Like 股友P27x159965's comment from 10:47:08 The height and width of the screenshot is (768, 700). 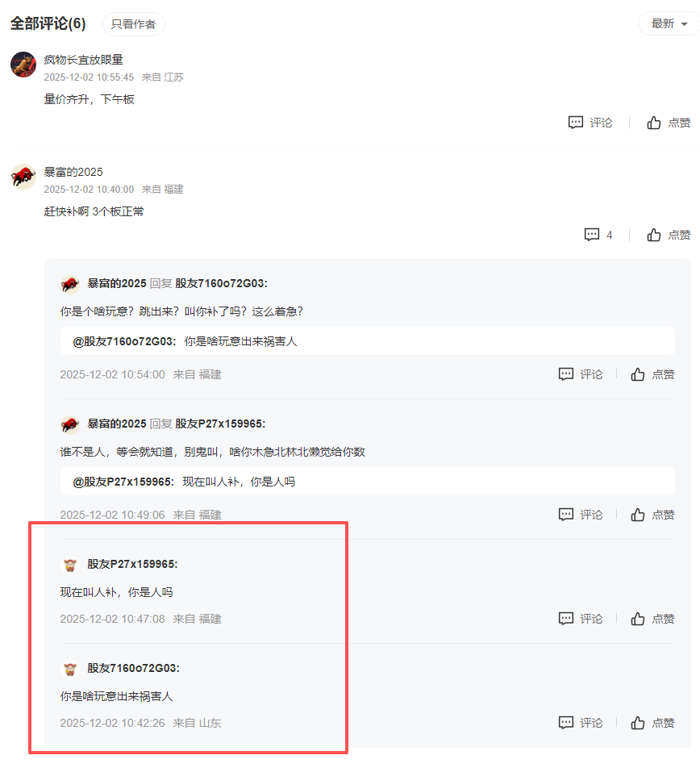click(652, 619)
